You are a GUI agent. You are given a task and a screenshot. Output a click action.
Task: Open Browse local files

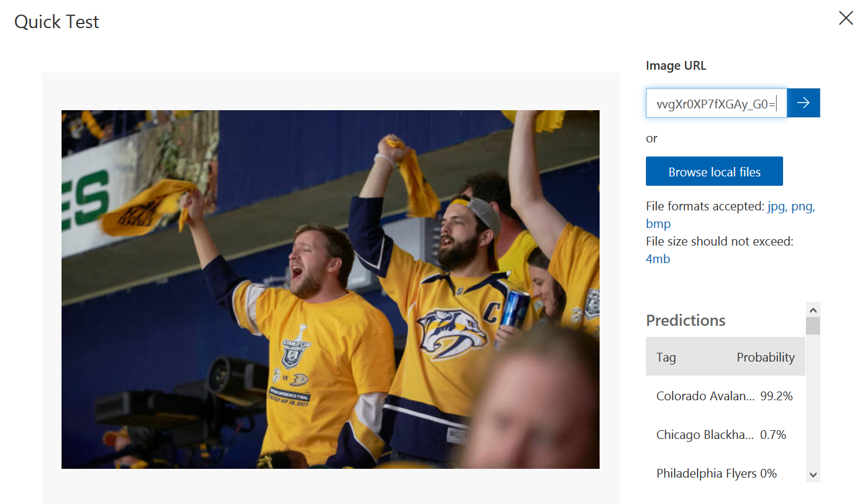click(714, 171)
